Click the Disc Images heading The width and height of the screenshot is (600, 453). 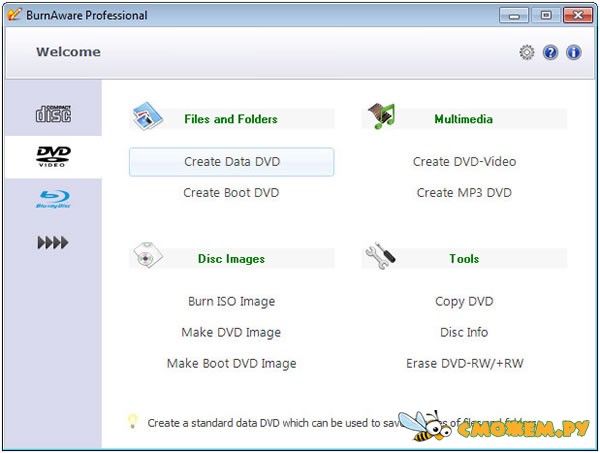[231, 259]
